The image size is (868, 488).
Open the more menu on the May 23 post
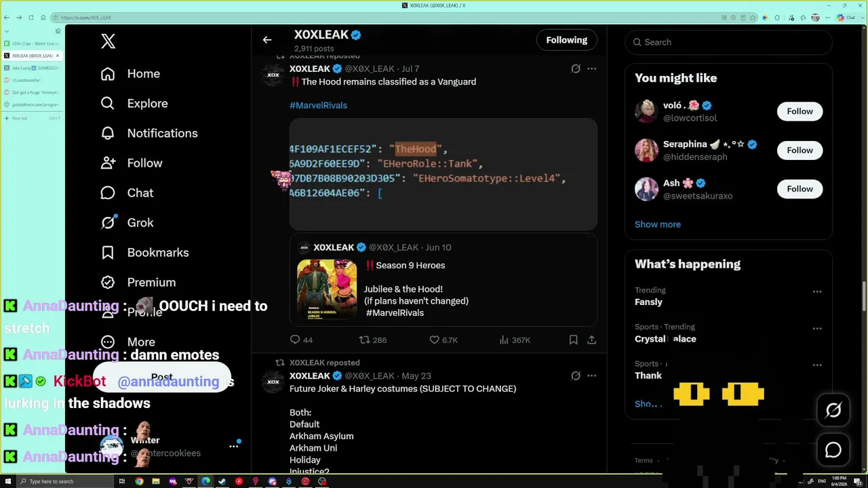pos(591,375)
